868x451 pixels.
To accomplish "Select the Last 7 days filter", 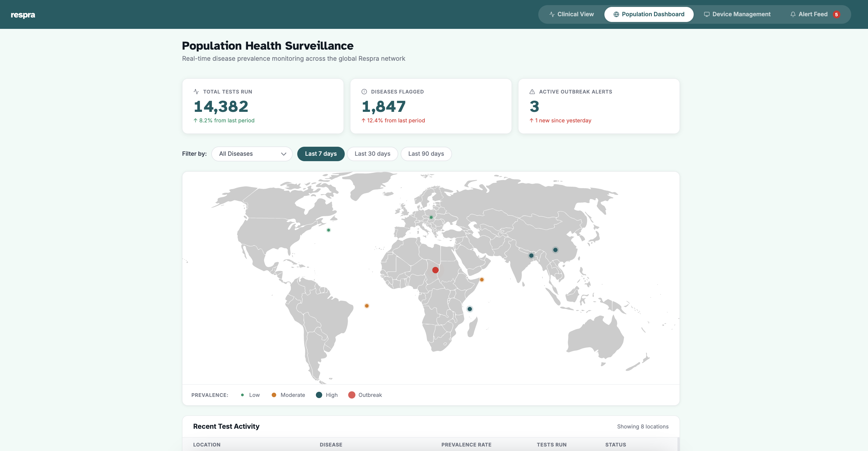I will click(x=321, y=154).
